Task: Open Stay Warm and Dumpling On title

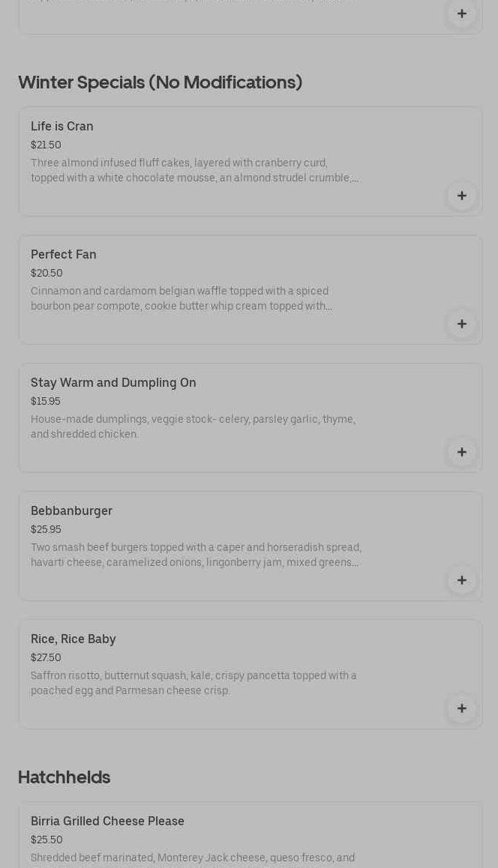Action: click(113, 382)
